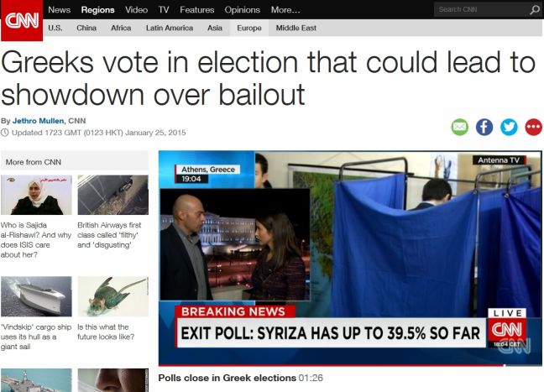This screenshot has height=392, width=544.
Task: Click in the Search CNN field
Action: click(482, 10)
